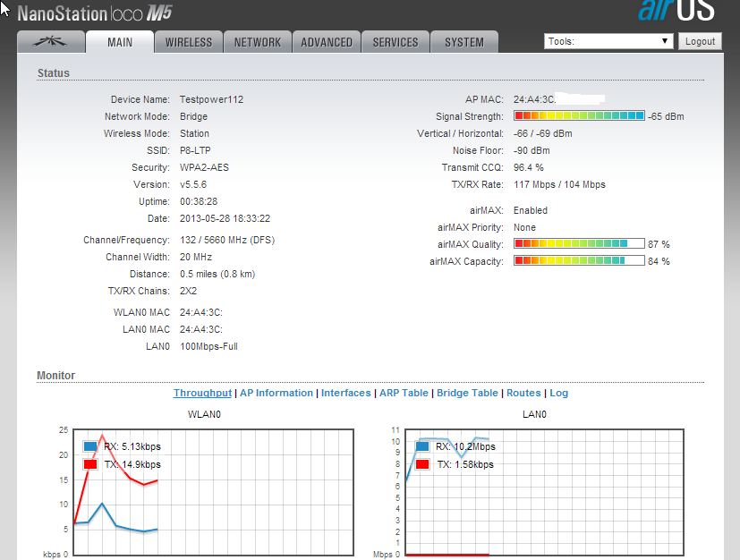Click the WLAN0 throughput graph
This screenshot has height=560, width=740.
214,492
